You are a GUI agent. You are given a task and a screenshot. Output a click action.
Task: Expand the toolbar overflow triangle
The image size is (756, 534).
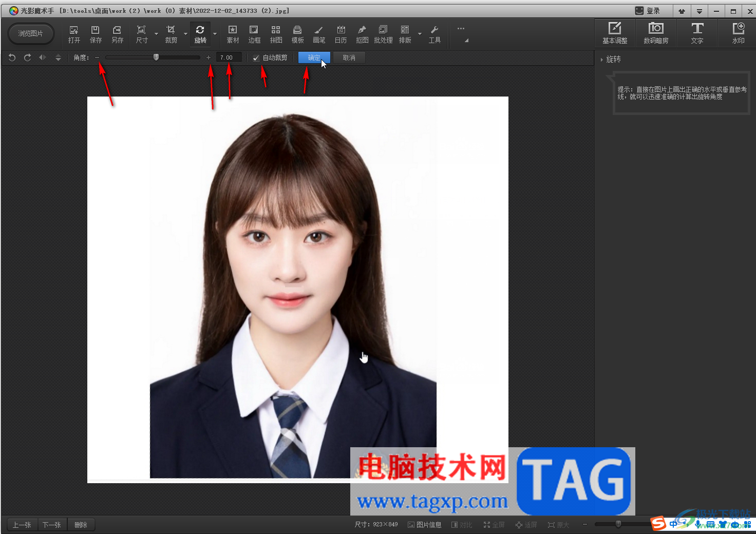[x=466, y=41]
